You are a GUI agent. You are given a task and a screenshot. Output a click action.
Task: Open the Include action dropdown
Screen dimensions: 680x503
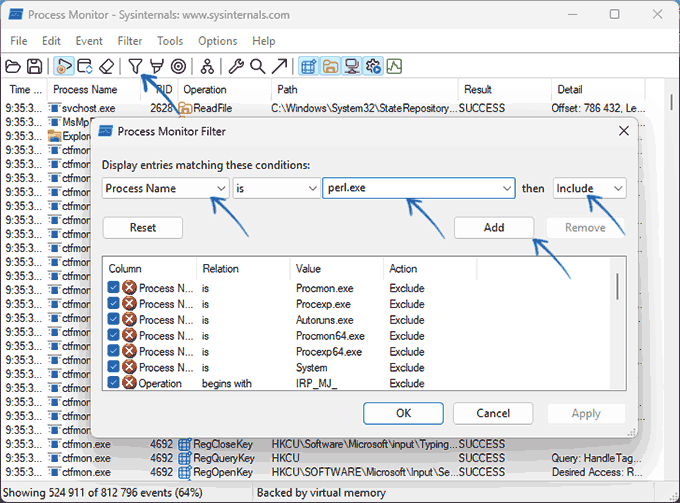pyautogui.click(x=589, y=188)
